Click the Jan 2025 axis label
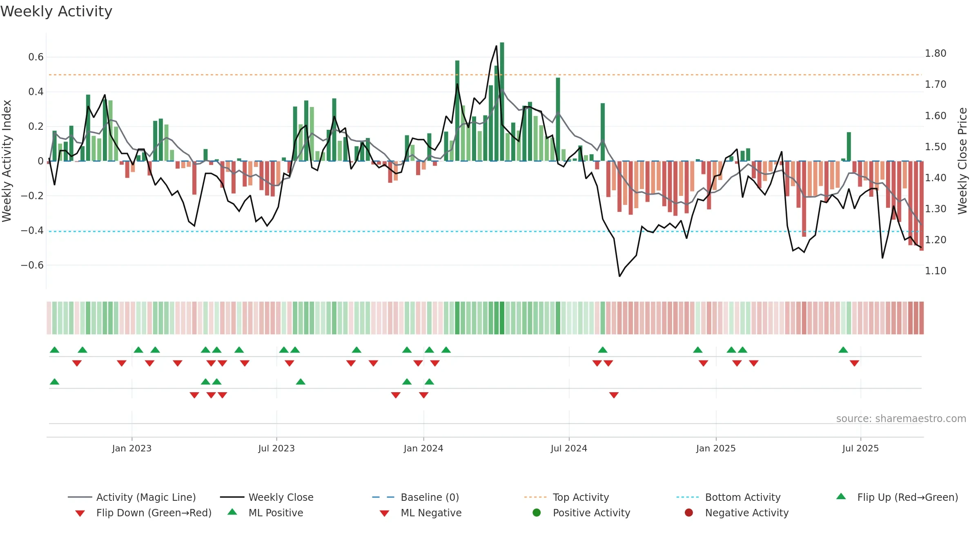Screen dimensions: 980x551 tap(716, 449)
